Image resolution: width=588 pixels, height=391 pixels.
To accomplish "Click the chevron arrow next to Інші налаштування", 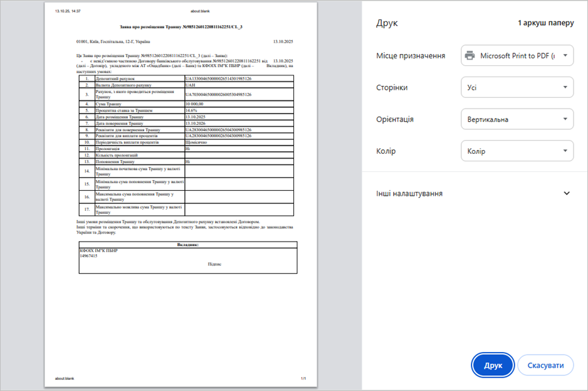I will click(x=567, y=194).
